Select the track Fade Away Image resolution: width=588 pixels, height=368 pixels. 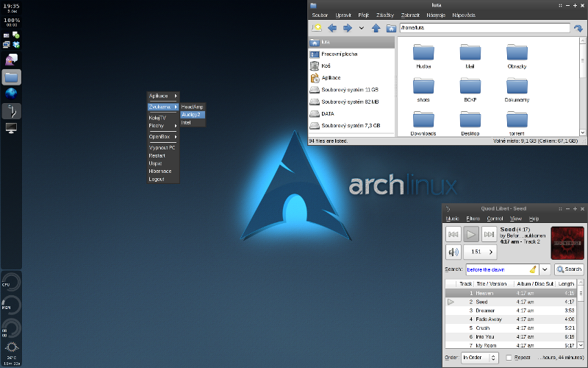[510, 319]
